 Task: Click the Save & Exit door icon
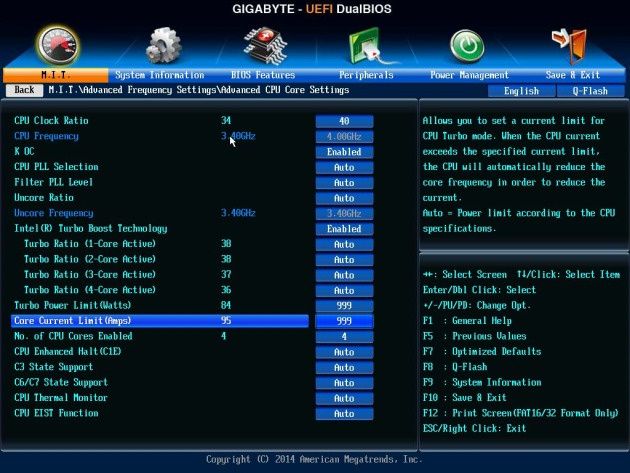571,45
